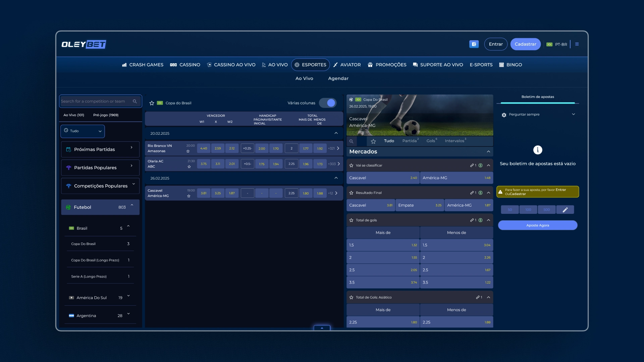
Task: Expand Próximas Partidas section
Action: click(100, 149)
